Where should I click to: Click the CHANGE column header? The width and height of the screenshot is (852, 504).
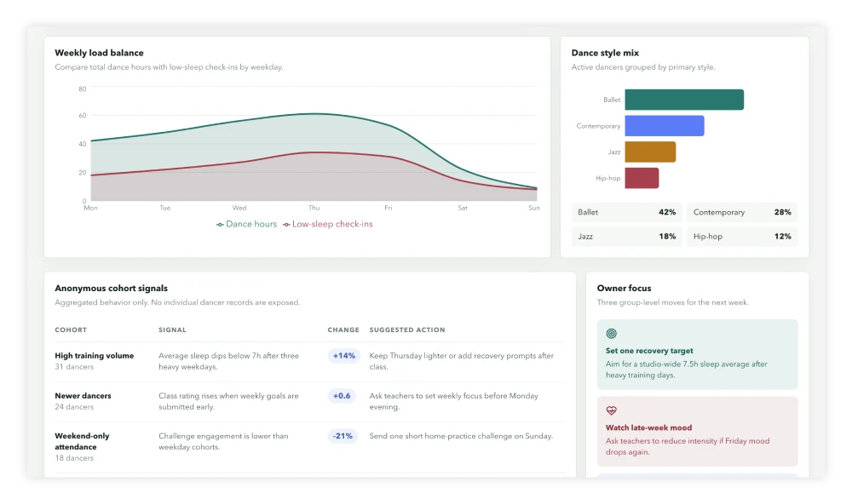[x=343, y=329]
